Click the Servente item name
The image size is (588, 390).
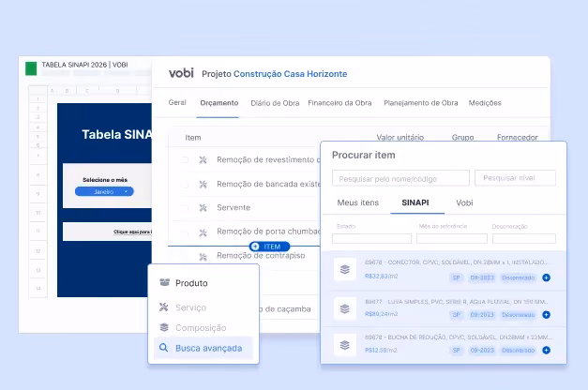234,207
